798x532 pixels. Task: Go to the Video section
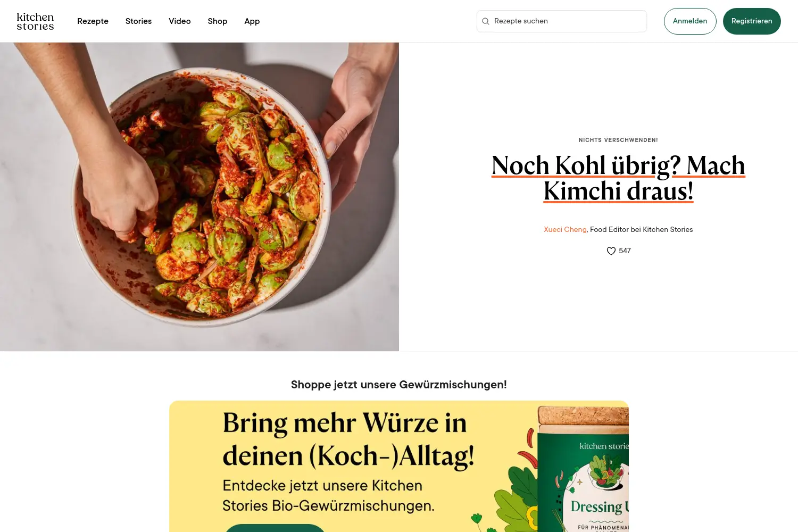coord(180,21)
